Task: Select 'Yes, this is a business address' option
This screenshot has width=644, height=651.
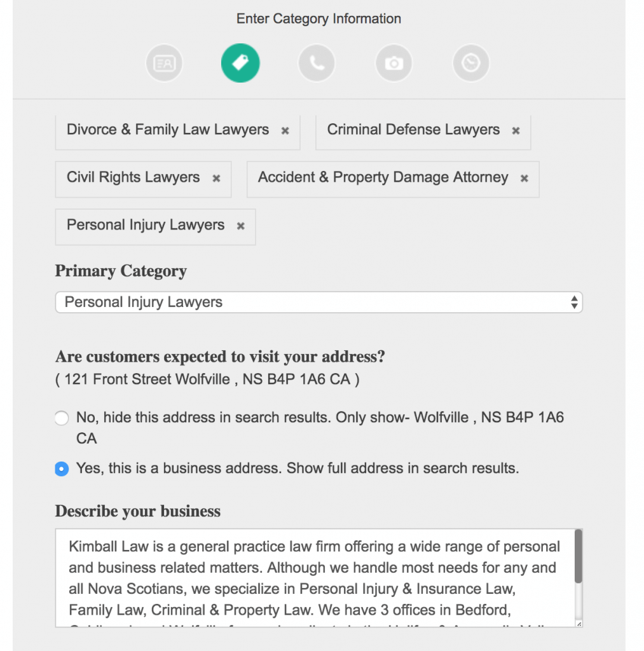Action: click(x=62, y=469)
